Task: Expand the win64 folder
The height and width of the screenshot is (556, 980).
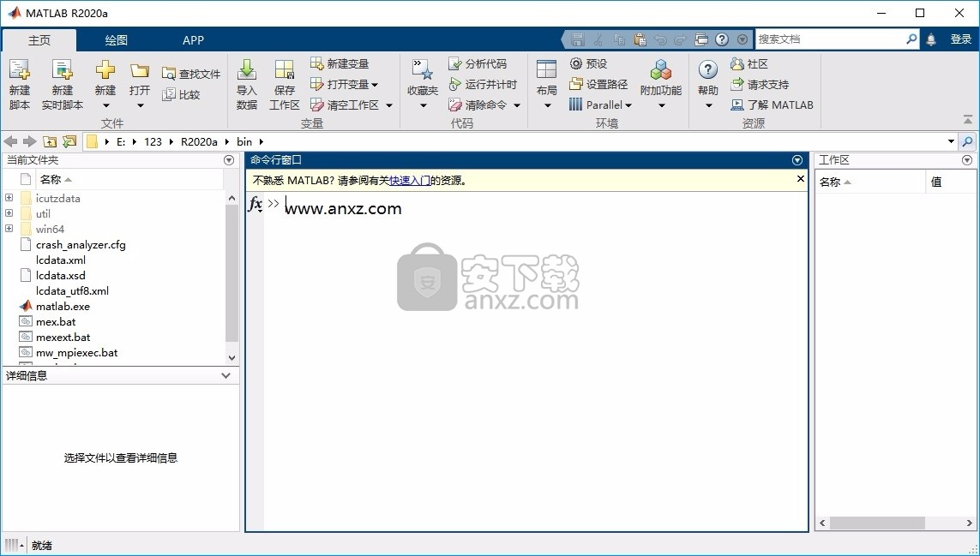Action: click(x=9, y=229)
